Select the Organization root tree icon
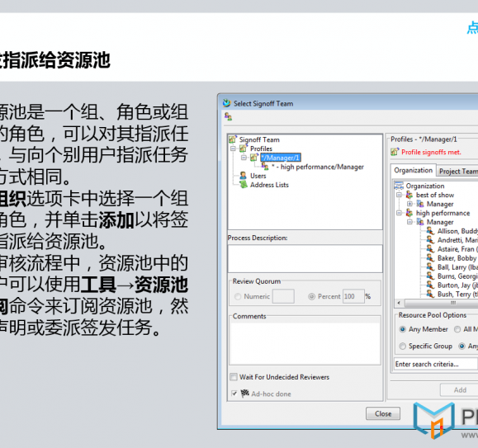The image size is (478, 448). click(399, 186)
